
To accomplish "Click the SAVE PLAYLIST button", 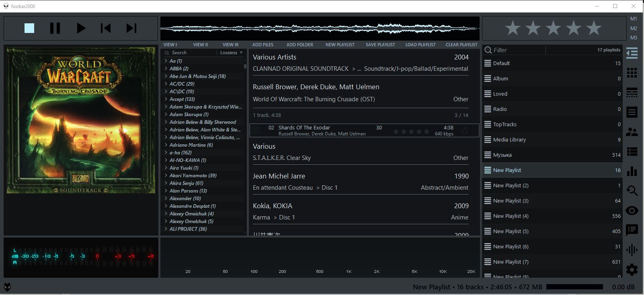I will coord(380,45).
